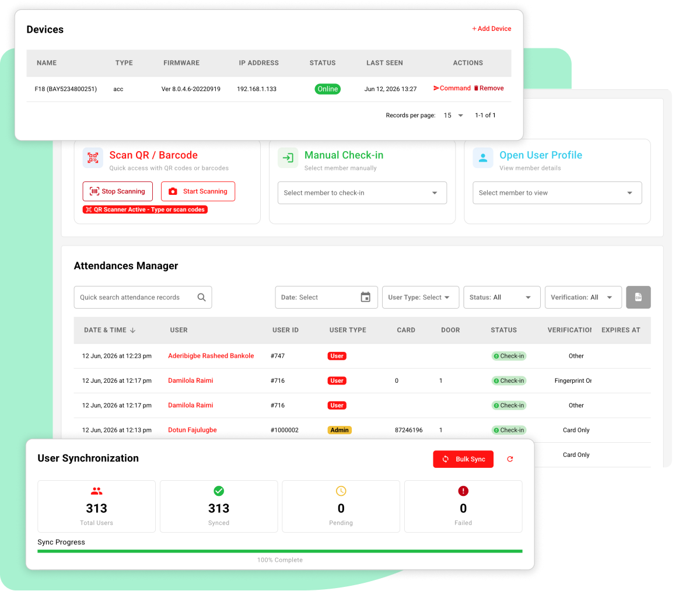
Task: Click the Date: Select filter field
Action: (326, 298)
